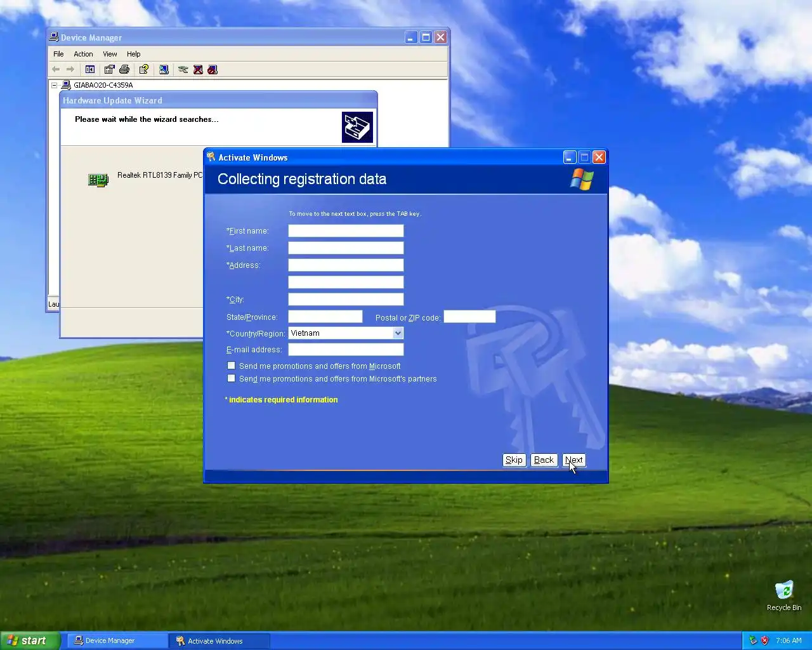Close the Activate Windows window
The image size is (812, 650).
(x=599, y=157)
